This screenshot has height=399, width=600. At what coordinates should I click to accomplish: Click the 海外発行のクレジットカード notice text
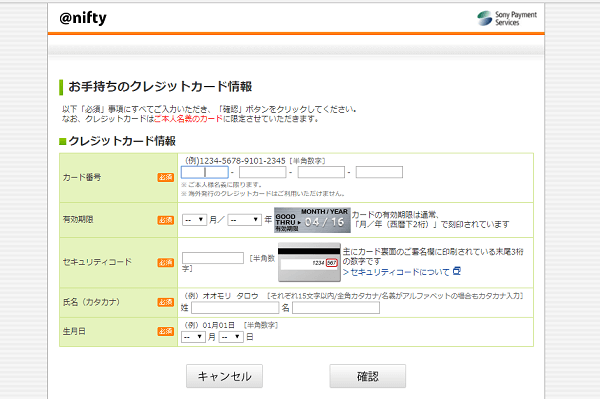pos(262,194)
